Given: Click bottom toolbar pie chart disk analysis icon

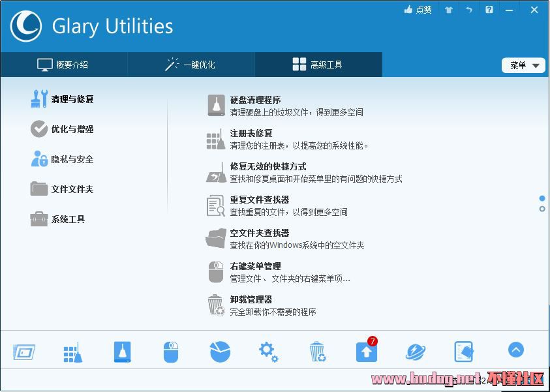Looking at the screenshot, I should (220, 352).
